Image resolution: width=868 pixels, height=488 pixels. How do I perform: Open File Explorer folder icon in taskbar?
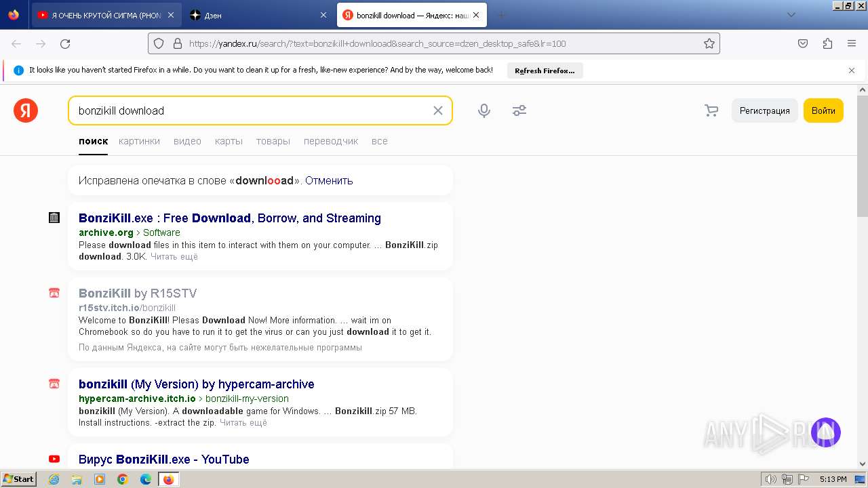(77, 479)
